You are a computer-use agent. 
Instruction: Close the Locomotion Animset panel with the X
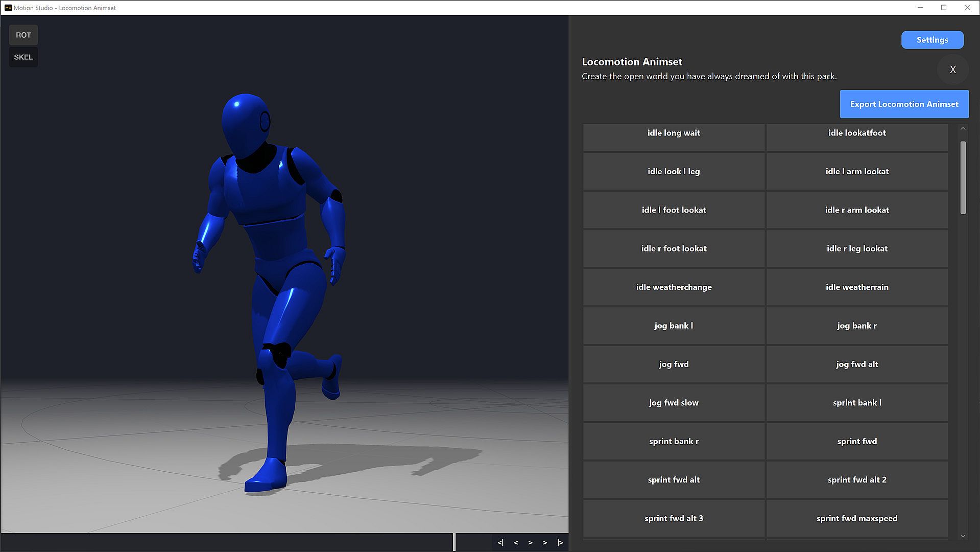pos(952,70)
